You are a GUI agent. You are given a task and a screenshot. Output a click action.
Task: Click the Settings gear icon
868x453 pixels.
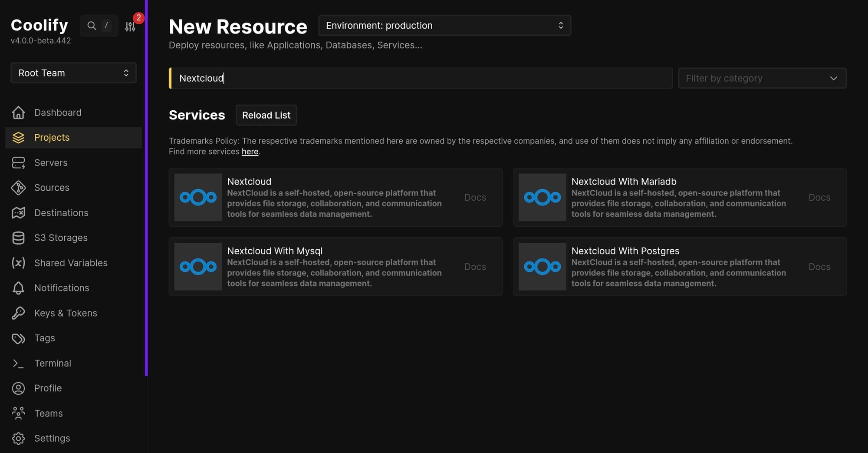(x=18, y=438)
